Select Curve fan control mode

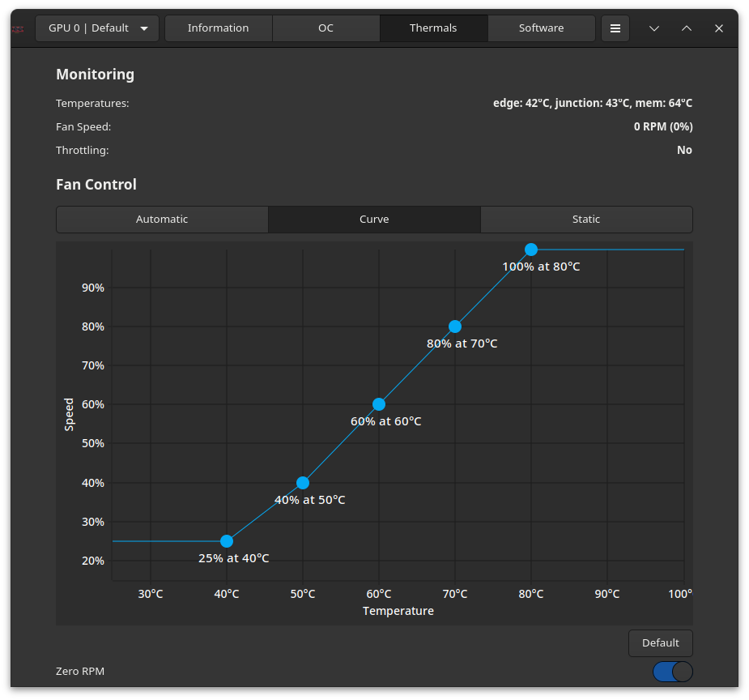(374, 220)
